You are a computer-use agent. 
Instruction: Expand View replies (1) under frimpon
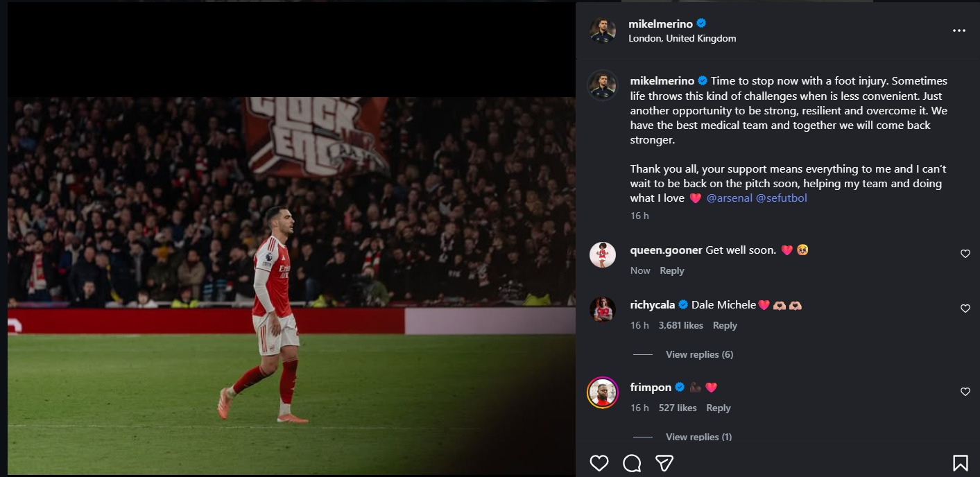[x=698, y=437]
